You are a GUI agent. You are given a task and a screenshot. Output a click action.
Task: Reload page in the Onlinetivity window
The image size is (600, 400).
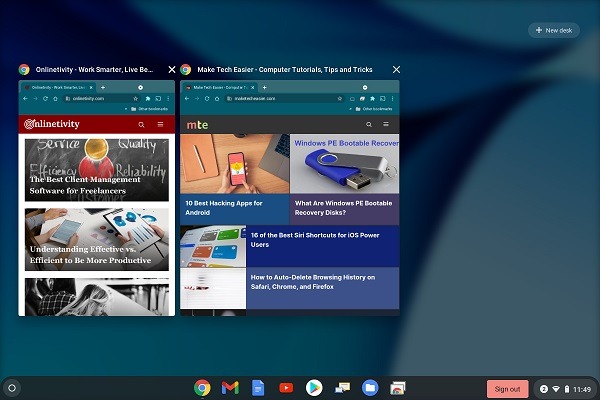(45, 98)
